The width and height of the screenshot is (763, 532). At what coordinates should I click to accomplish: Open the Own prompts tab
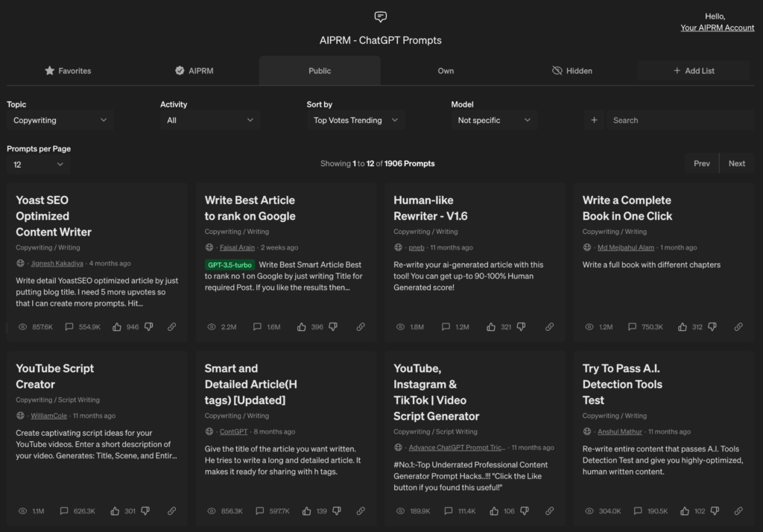(446, 71)
